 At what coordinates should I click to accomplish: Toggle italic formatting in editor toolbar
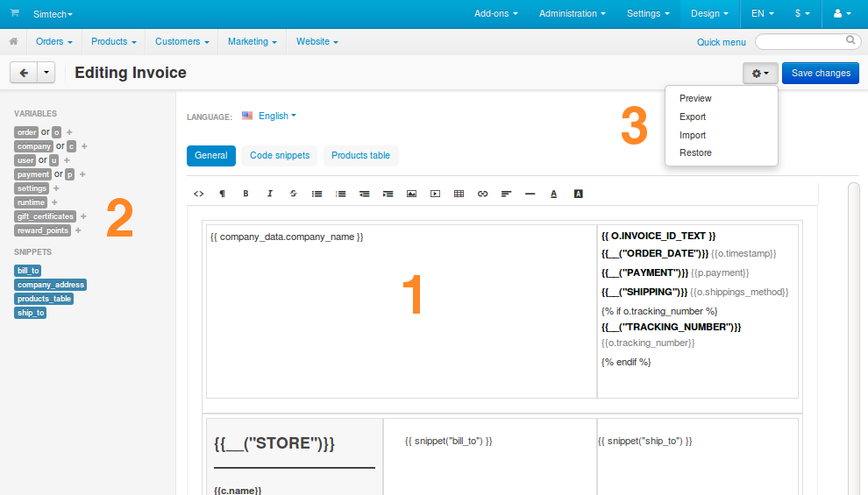tap(269, 194)
